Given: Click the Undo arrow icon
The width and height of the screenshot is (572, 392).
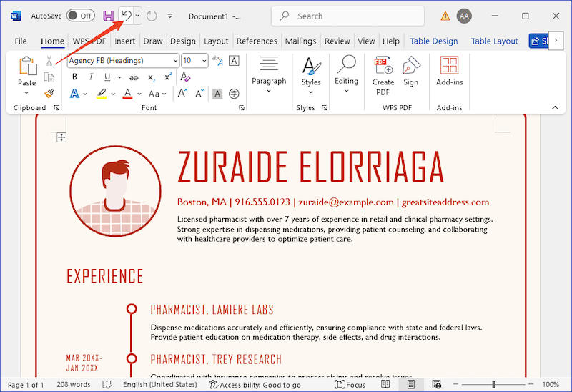Looking at the screenshot, I should [126, 15].
